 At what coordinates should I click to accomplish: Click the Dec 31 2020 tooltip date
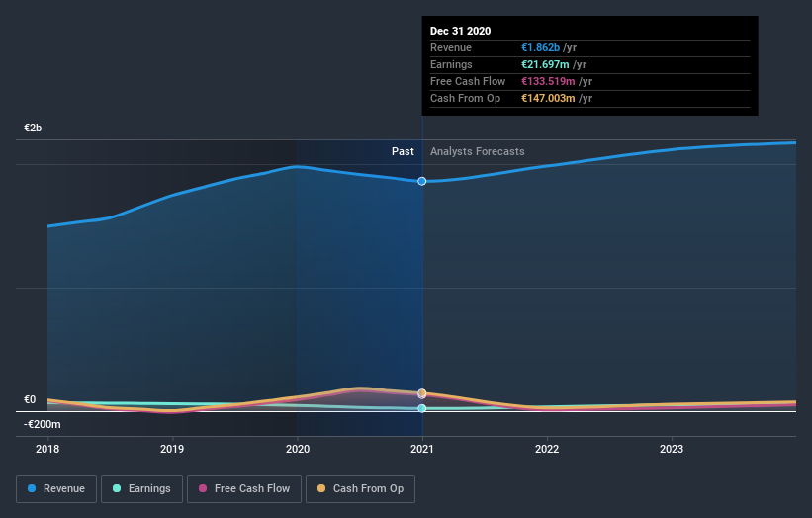pyautogui.click(x=460, y=31)
